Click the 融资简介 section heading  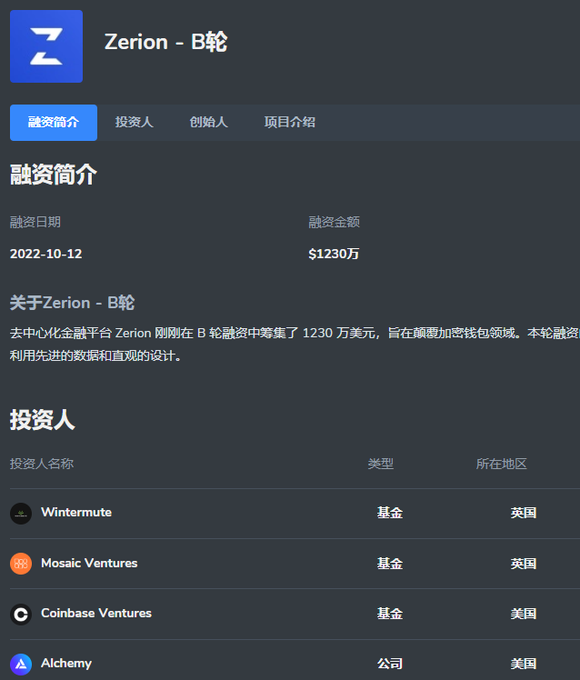pyautogui.click(x=53, y=174)
